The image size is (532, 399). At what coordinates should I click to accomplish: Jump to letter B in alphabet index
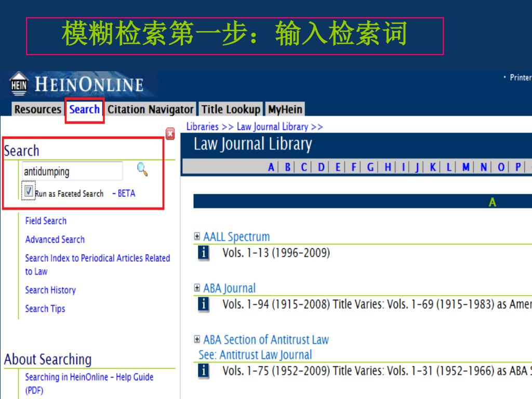288,167
